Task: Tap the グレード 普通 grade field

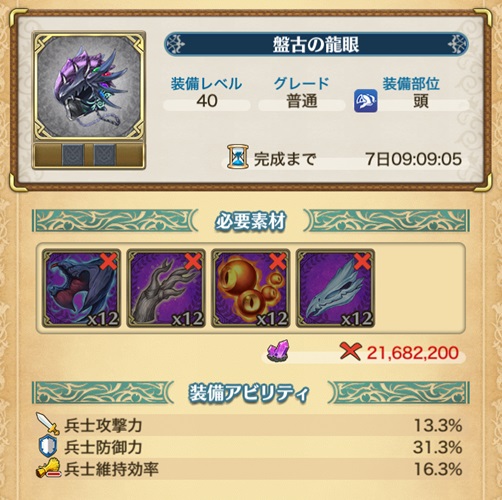Action: [301, 93]
